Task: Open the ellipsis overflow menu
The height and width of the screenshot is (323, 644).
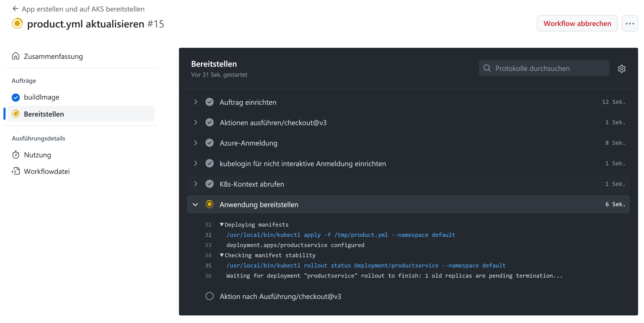Action: point(630,23)
